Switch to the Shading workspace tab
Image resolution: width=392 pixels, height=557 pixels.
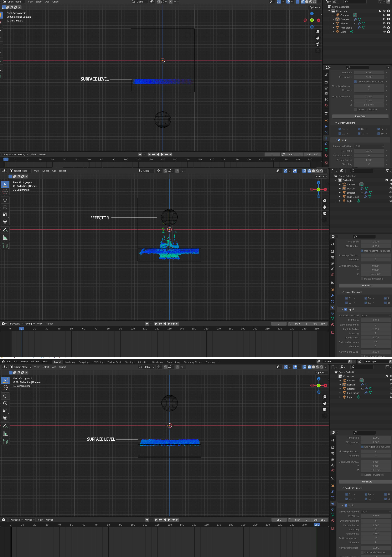tap(129, 362)
